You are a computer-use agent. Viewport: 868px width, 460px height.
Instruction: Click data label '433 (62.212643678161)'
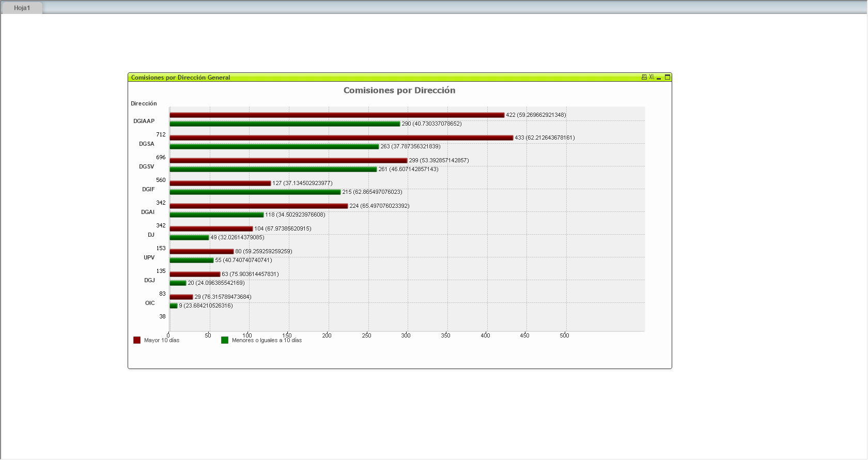click(545, 137)
